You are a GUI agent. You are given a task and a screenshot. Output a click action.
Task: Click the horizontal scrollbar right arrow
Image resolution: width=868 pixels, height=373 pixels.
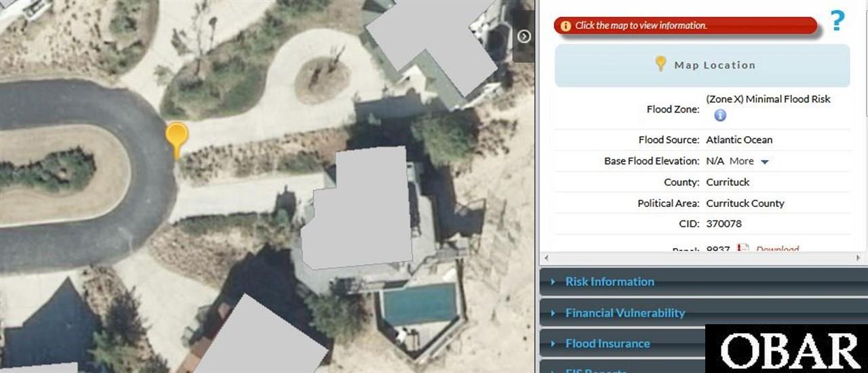(859, 259)
